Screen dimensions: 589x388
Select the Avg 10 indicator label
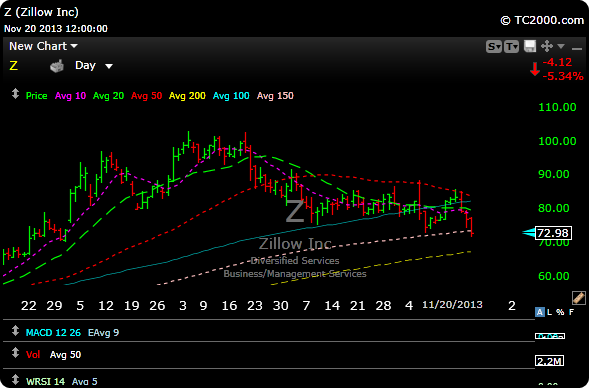coord(70,96)
